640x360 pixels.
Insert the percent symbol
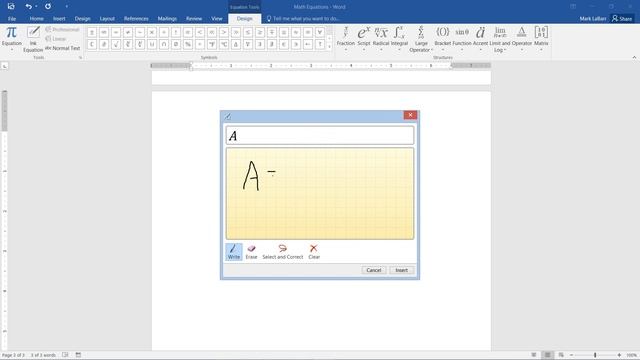188,44
